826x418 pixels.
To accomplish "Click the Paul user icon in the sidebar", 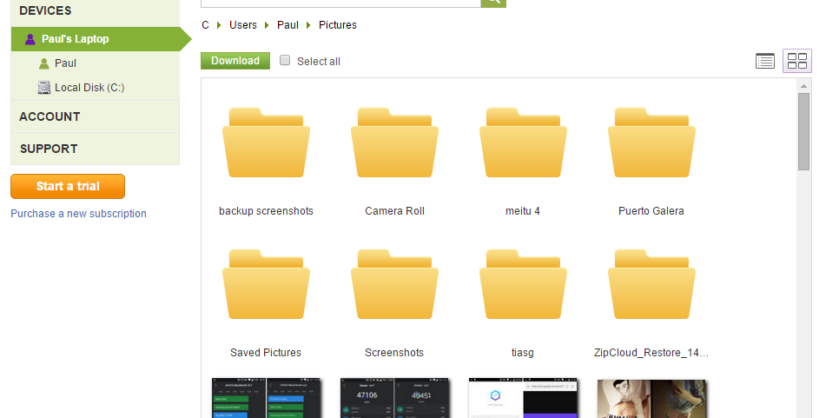I will click(x=44, y=64).
